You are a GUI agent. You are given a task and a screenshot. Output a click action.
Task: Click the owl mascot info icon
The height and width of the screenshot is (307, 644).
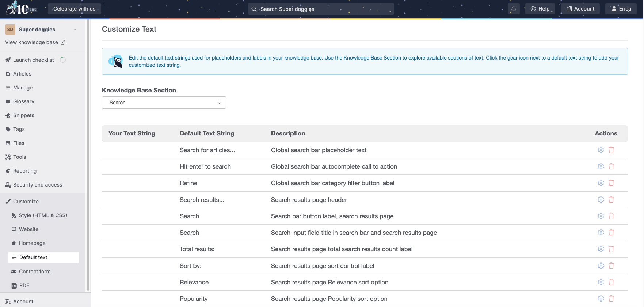116,61
